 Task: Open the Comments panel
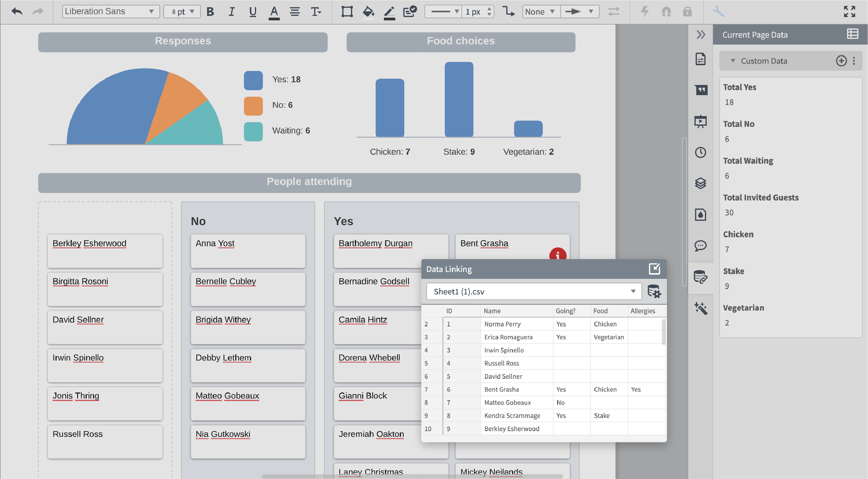pos(701,246)
